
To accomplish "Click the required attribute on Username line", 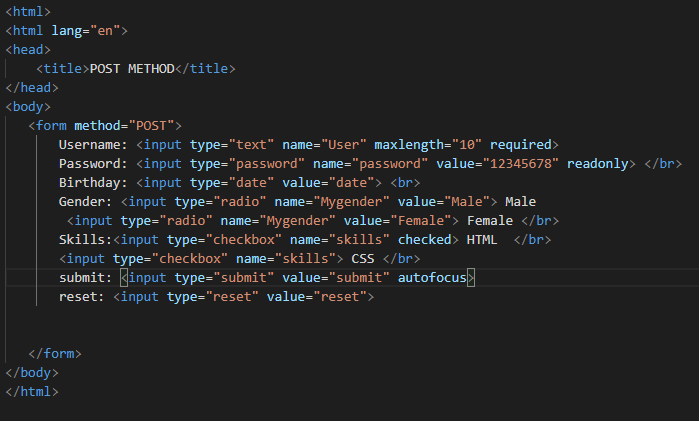I will click(521, 145).
